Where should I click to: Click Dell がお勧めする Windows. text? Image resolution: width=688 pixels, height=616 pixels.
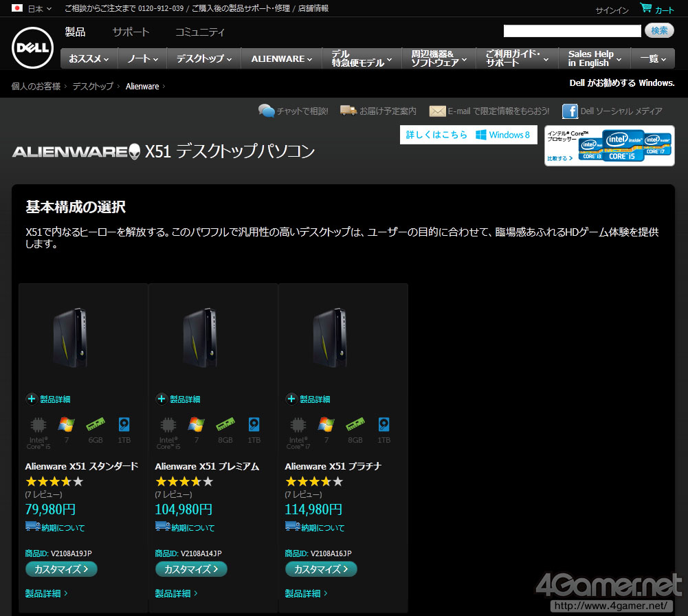tap(622, 83)
